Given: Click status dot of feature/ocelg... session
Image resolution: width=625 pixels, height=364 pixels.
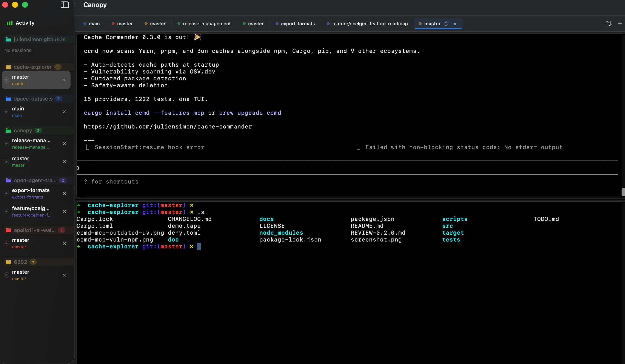Looking at the screenshot, I should click(7, 211).
